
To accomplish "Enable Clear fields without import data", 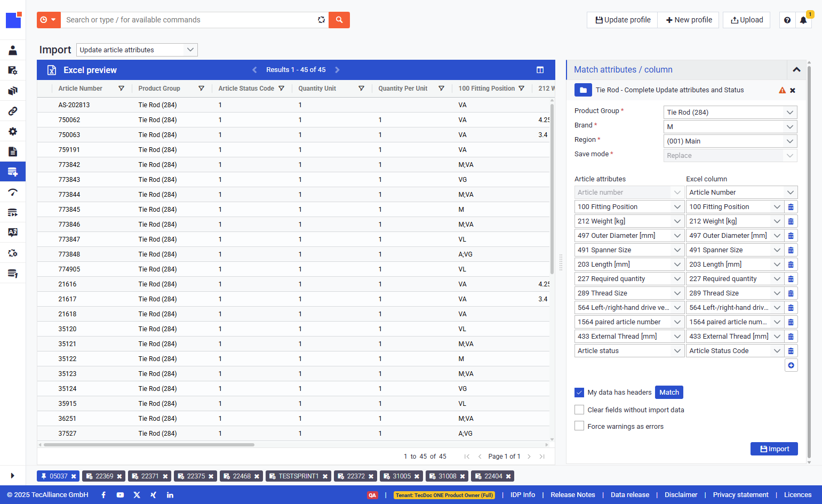I will (579, 410).
